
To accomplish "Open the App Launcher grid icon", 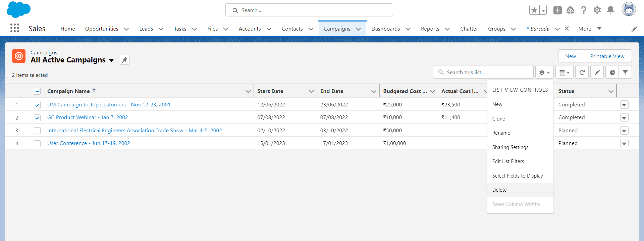I will pos(15,28).
